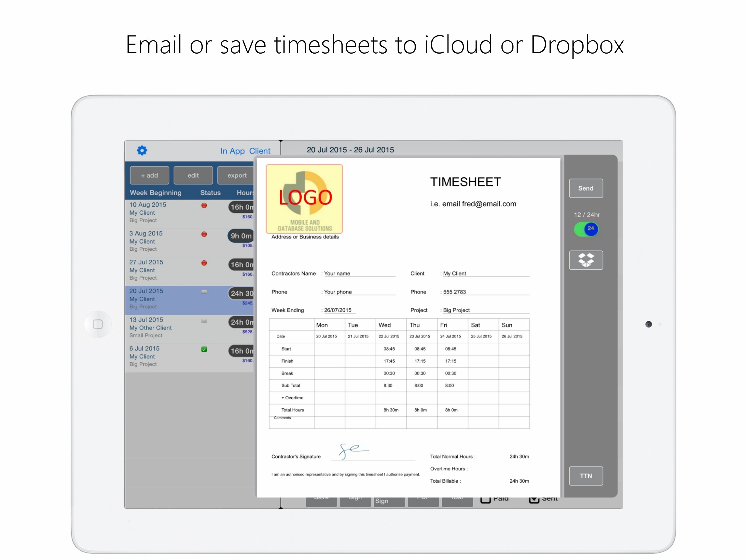This screenshot has width=747, height=560.
Task: Upload timesheet with the Dropbox icon button
Action: point(586,260)
